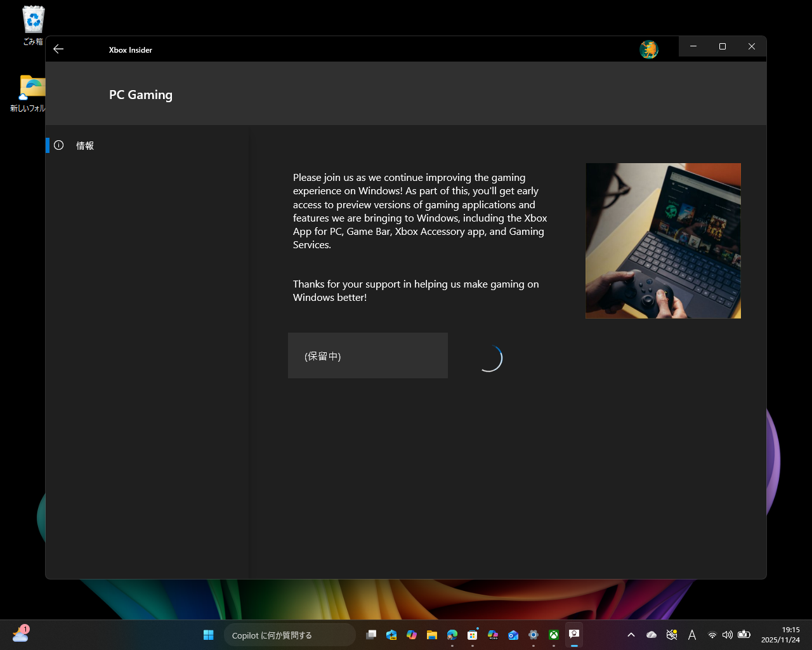The height and width of the screenshot is (650, 812).
Task: Select the info icon beside 情報
Action: [x=58, y=145]
